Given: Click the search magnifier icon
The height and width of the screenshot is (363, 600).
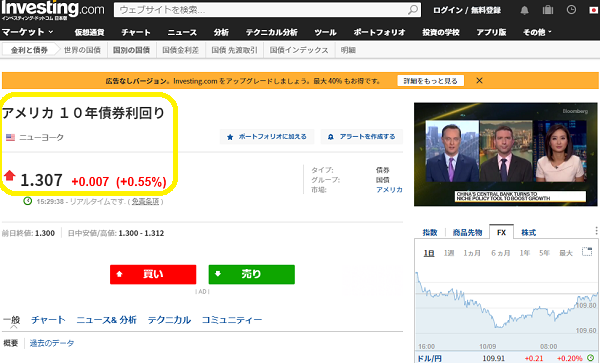Looking at the screenshot, I should pyautogui.click(x=413, y=10).
